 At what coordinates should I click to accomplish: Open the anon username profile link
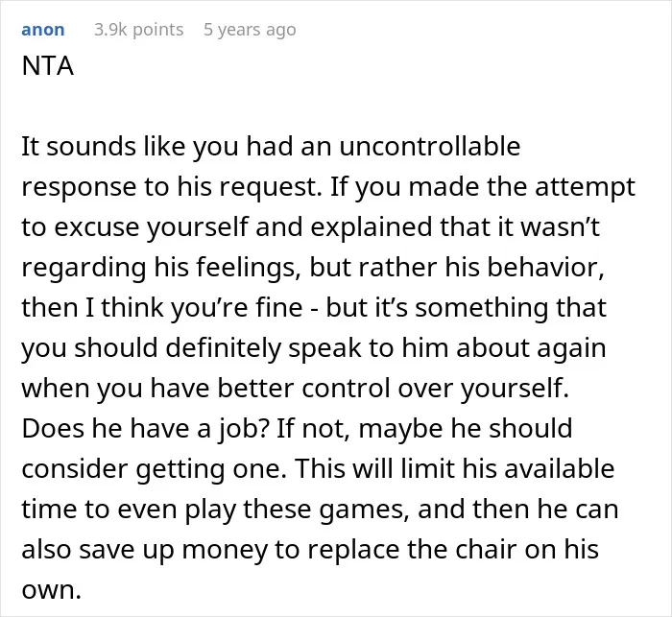(43, 30)
